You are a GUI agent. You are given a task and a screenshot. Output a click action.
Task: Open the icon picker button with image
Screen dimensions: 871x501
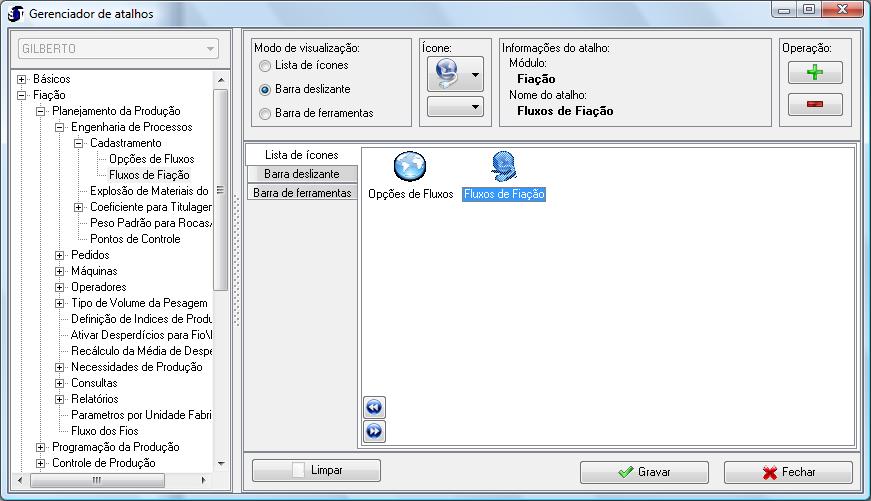(454, 74)
